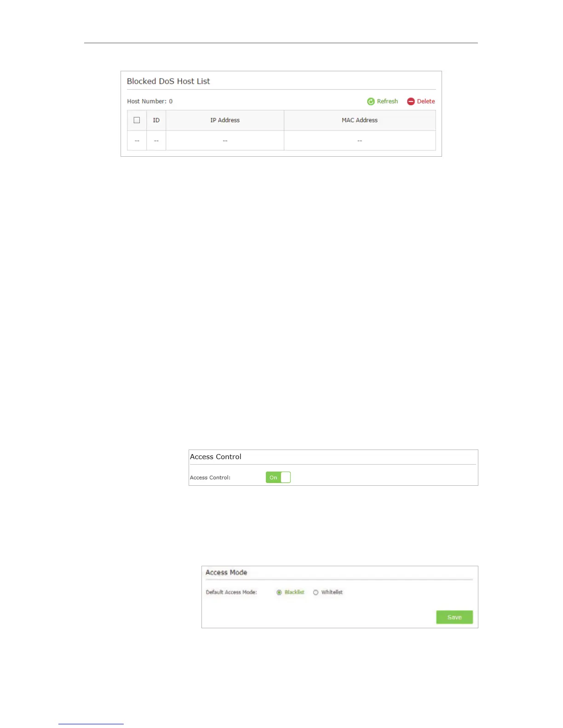
Task: Click the Refresh text label
Action: 387,101
